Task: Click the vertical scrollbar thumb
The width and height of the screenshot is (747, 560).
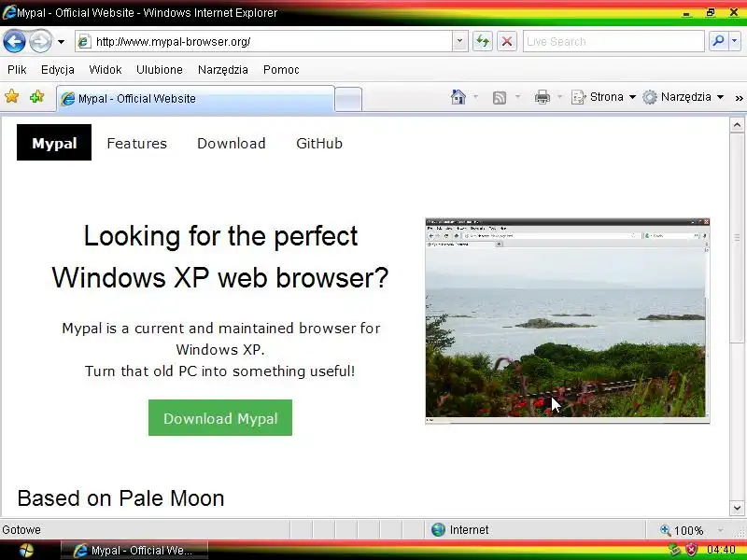Action: pyautogui.click(x=737, y=237)
